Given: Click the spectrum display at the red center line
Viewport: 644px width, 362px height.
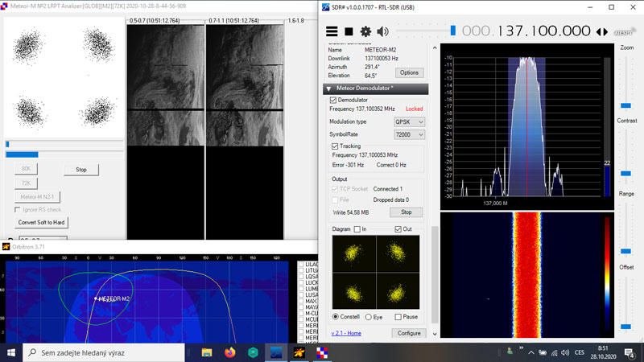Looking at the screenshot, I should [527, 127].
